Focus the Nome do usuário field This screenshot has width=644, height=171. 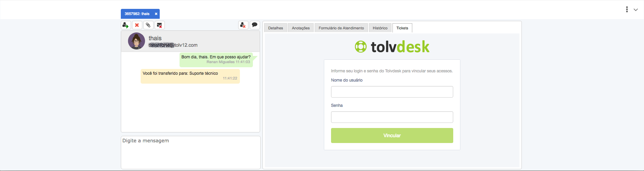click(392, 92)
